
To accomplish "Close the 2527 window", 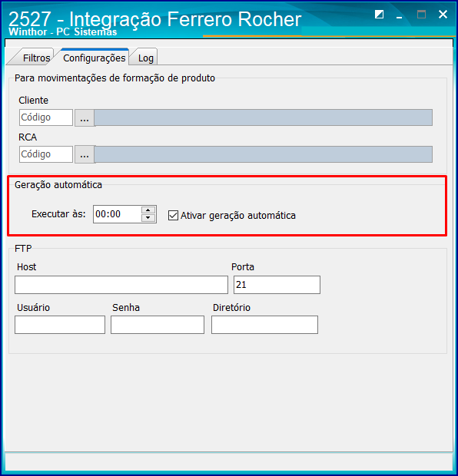I will pyautogui.click(x=443, y=15).
